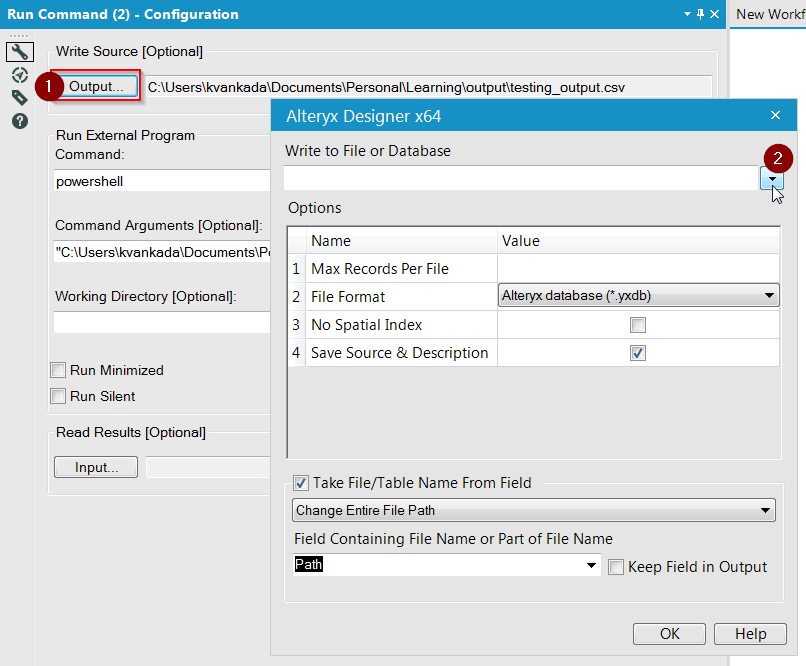Enable the Run Silent checkbox

coord(57,396)
